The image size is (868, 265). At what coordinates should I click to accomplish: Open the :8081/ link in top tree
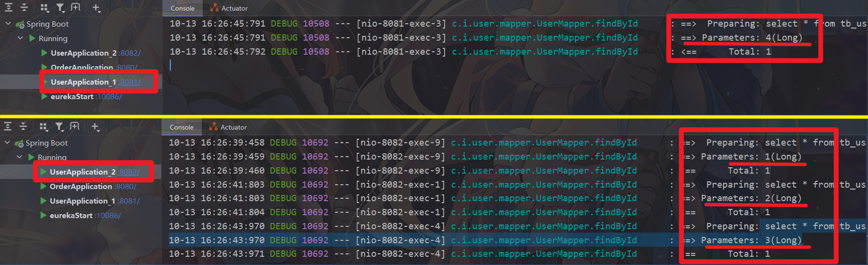(130, 82)
